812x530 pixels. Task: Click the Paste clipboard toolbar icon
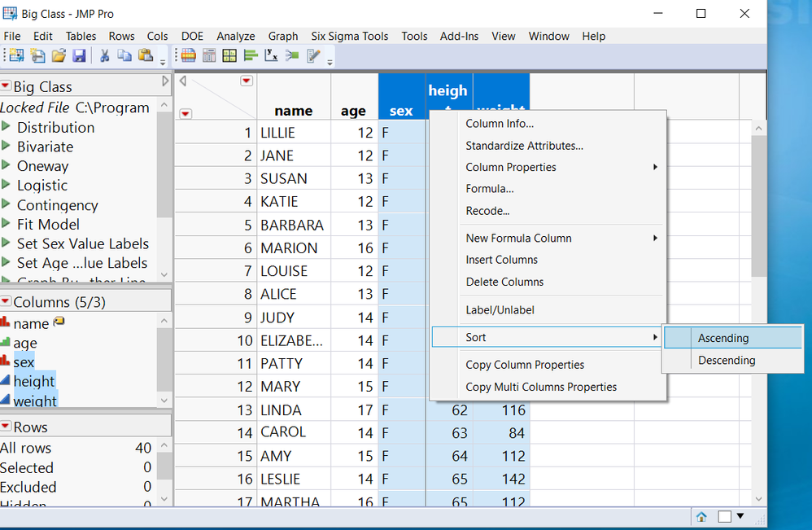[146, 55]
